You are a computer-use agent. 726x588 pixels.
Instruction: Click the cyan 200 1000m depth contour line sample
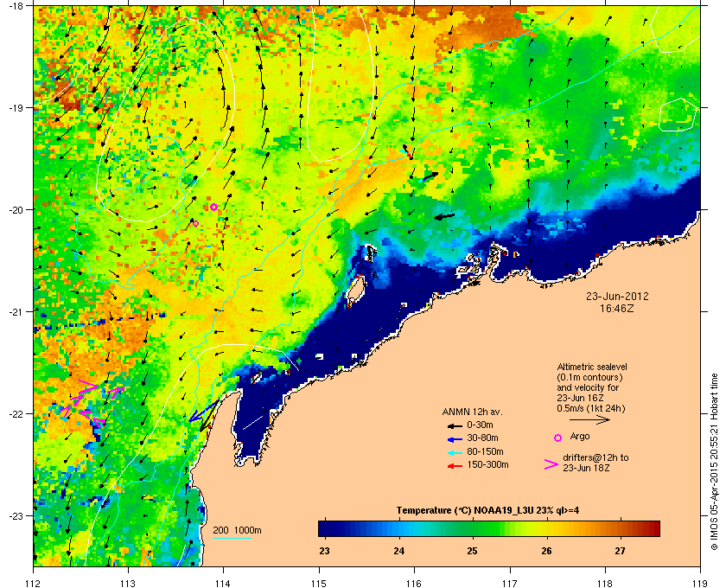tap(232, 539)
